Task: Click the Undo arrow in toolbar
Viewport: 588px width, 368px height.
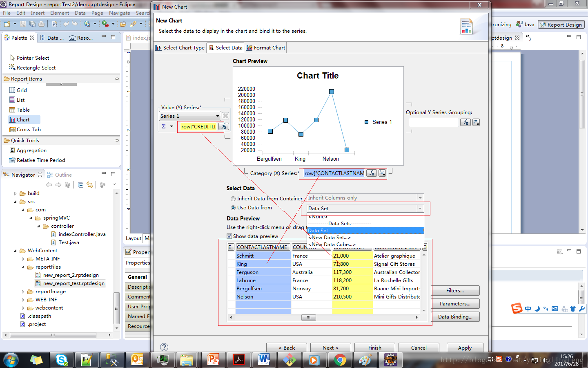Action: coord(66,24)
